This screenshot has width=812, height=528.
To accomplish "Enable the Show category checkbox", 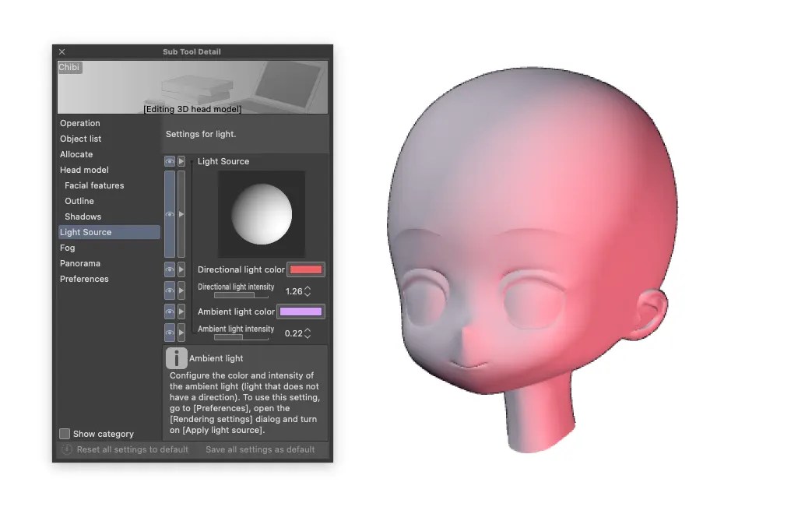I will click(65, 434).
